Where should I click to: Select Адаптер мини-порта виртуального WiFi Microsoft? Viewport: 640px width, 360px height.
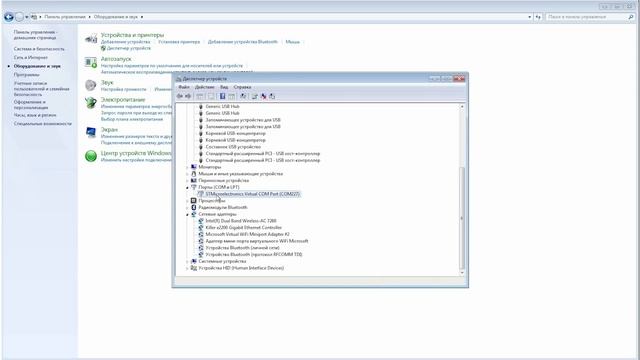click(x=257, y=241)
